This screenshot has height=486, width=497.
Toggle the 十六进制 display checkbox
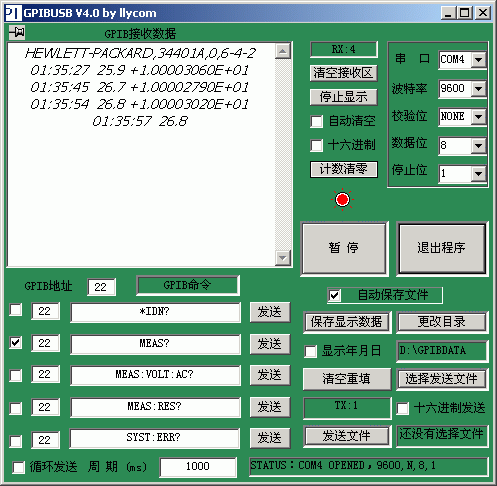tap(316, 145)
